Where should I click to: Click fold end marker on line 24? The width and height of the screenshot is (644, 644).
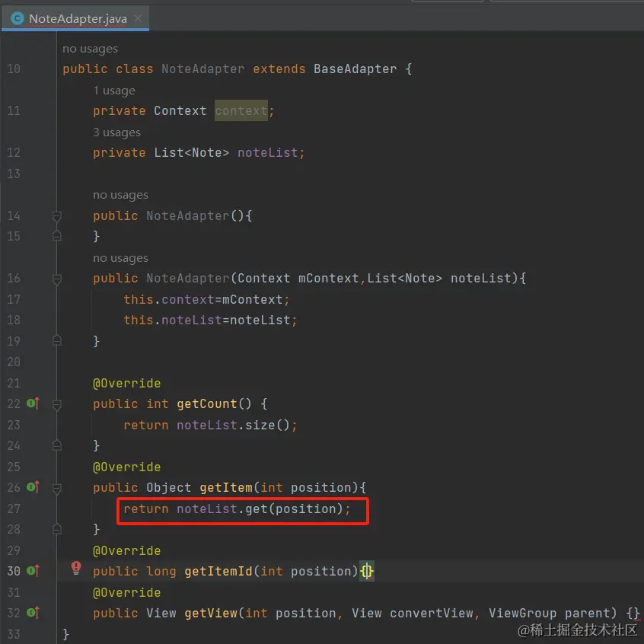coord(57,445)
